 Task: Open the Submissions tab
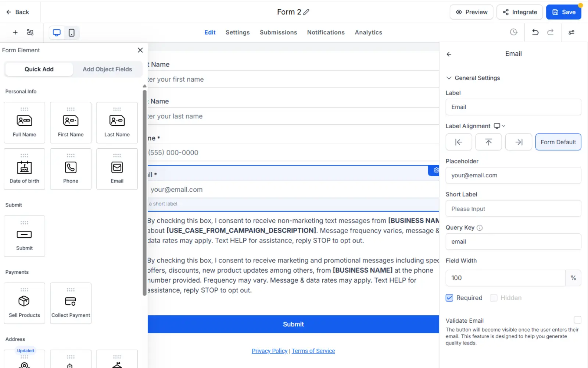[278, 32]
